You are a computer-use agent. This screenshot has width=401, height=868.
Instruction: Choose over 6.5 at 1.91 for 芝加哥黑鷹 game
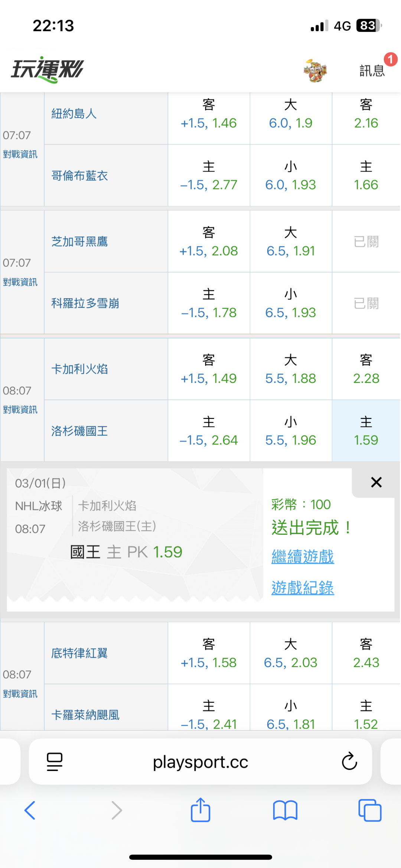click(x=291, y=242)
